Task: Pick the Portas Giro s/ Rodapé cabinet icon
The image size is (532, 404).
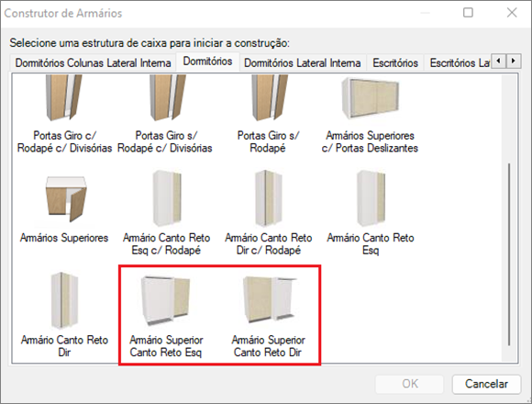Action: click(269, 98)
